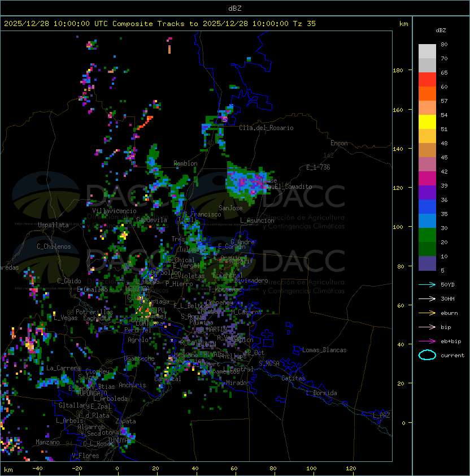Click the 'Mirador' map label
This screenshot has height=476, width=470.
(x=238, y=383)
